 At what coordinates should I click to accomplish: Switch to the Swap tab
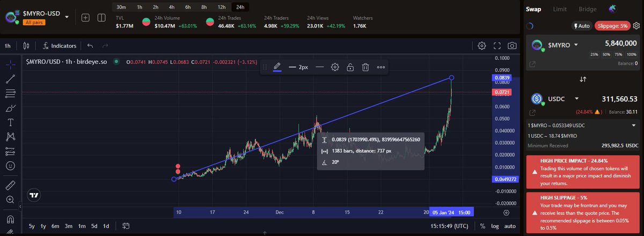coord(533,9)
